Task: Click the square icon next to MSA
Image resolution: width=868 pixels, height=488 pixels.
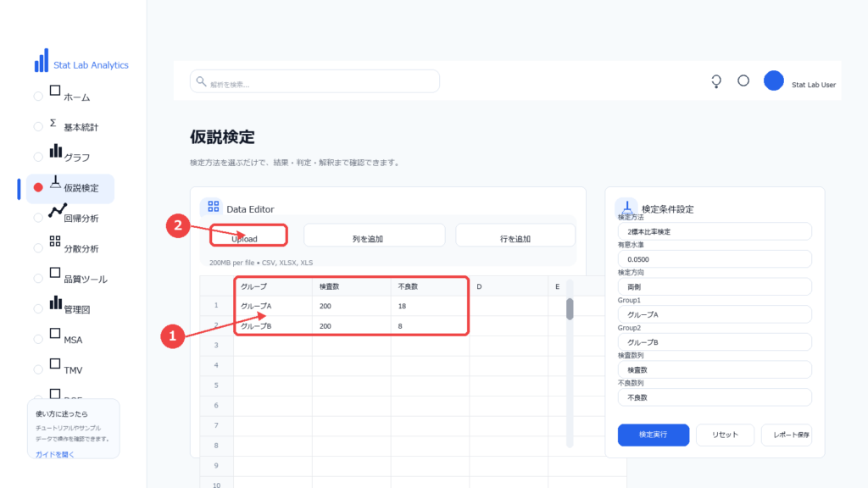Action: (55, 333)
